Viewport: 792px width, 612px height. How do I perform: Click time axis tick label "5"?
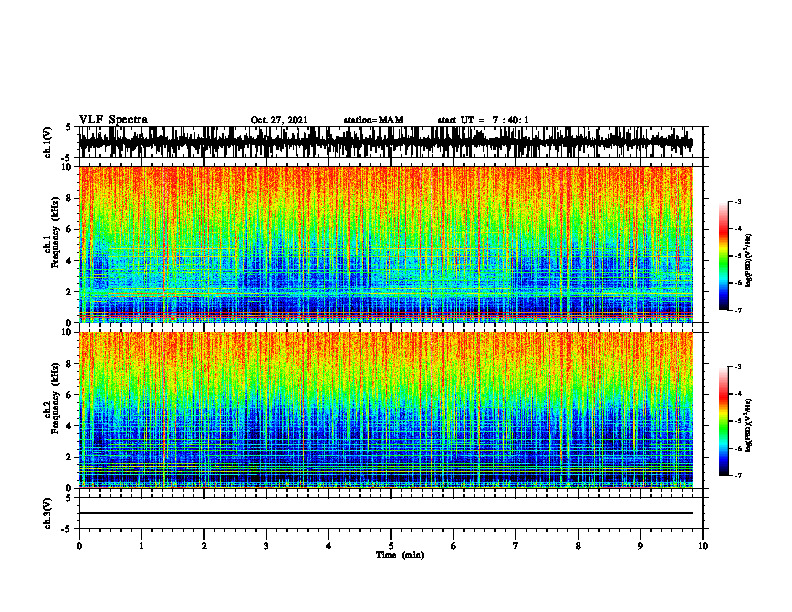[391, 546]
